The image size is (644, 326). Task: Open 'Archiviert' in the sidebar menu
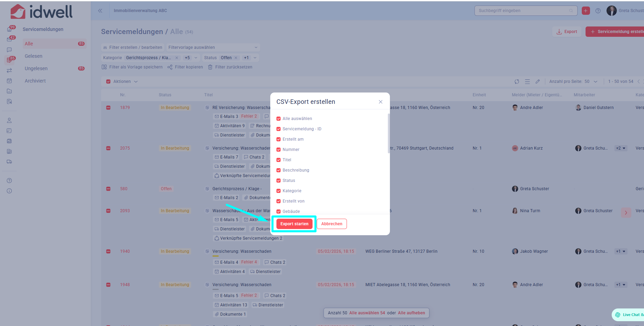tap(35, 81)
